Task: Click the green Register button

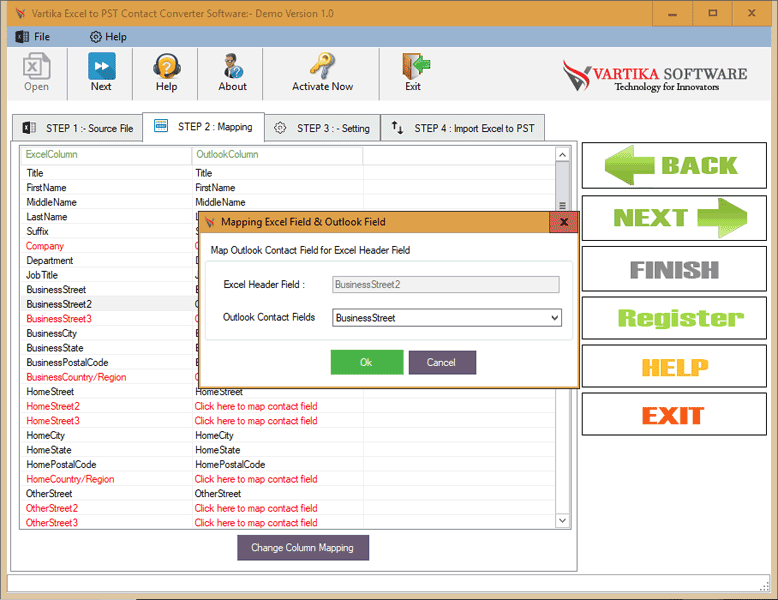Action: [674, 318]
